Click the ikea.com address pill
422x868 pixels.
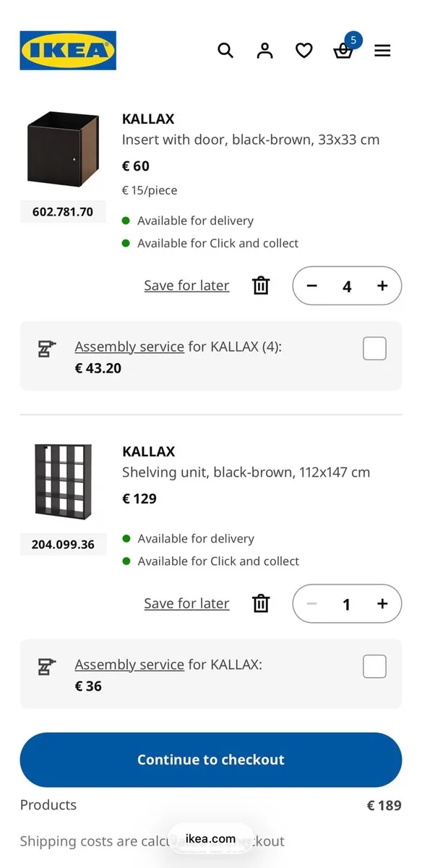[x=210, y=838]
